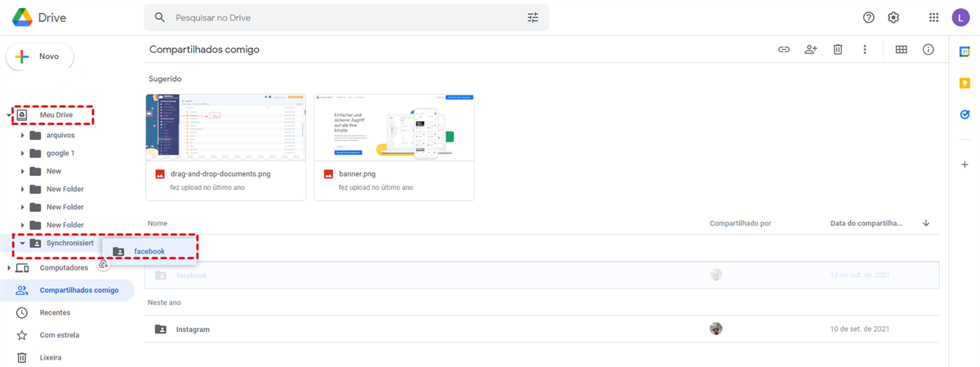The height and width of the screenshot is (367, 980).
Task: Open Google apps grid icon
Action: click(x=934, y=17)
